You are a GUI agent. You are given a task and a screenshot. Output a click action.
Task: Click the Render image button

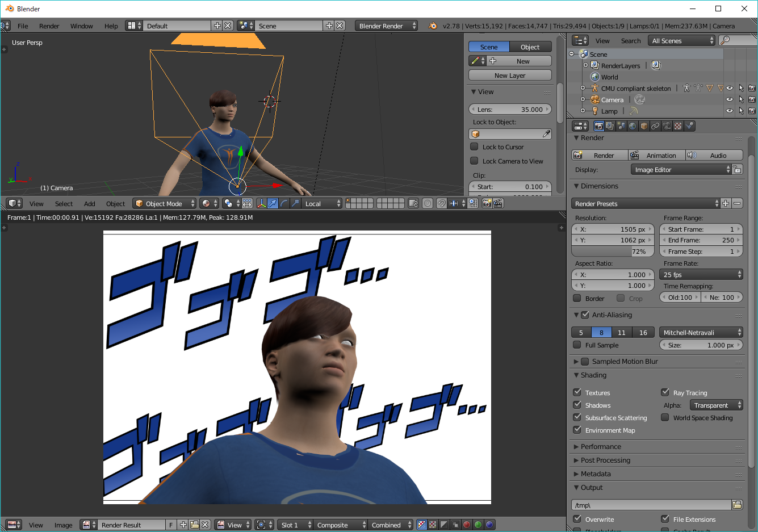pos(600,155)
